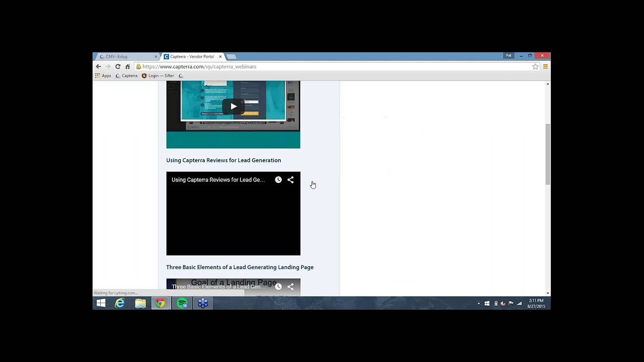Image resolution: width=644 pixels, height=362 pixels.
Task: Close the CMV- Kolyg tab
Action: [155, 57]
